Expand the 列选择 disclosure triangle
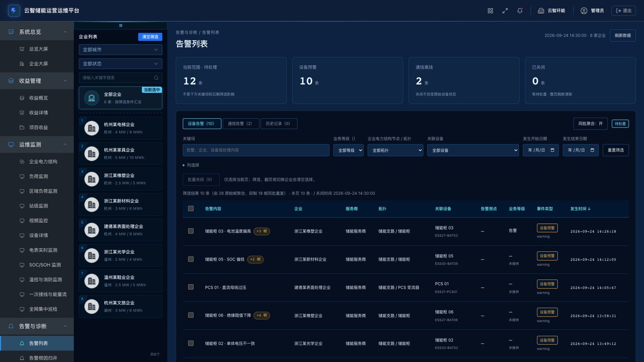 184,165
